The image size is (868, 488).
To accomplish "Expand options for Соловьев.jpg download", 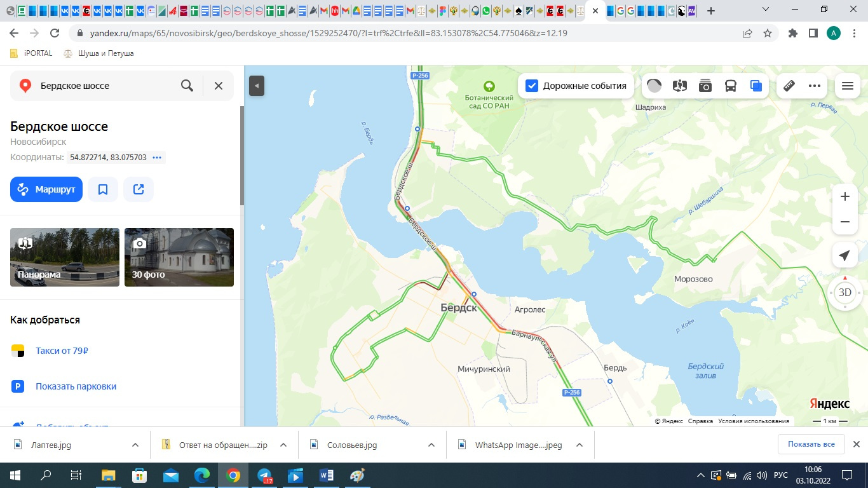I will (431, 445).
